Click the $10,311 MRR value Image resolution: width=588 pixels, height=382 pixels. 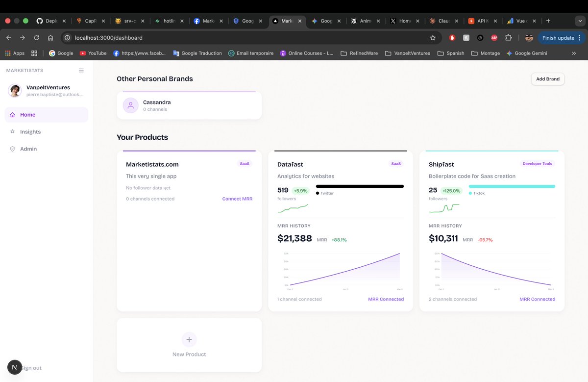pos(443,239)
